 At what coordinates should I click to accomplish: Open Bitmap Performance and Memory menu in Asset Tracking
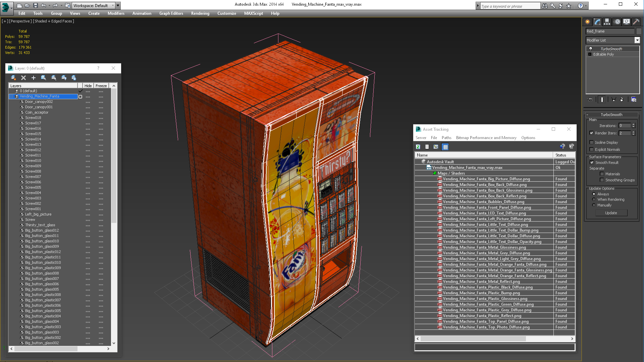click(486, 138)
